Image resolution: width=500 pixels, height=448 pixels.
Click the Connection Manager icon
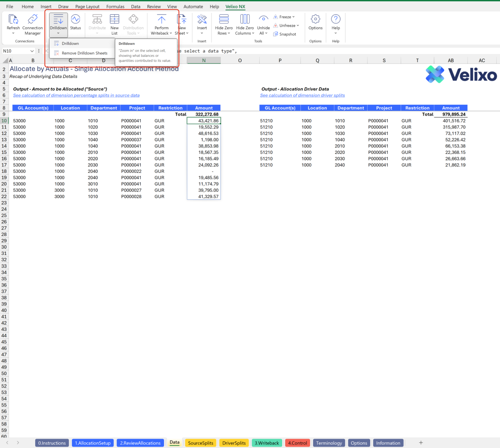[32, 19]
